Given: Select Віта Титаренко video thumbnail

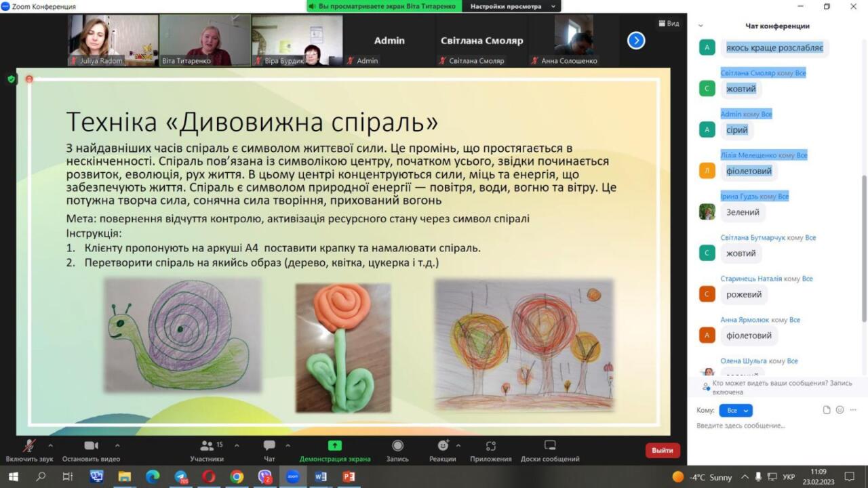Looking at the screenshot, I should point(205,41).
